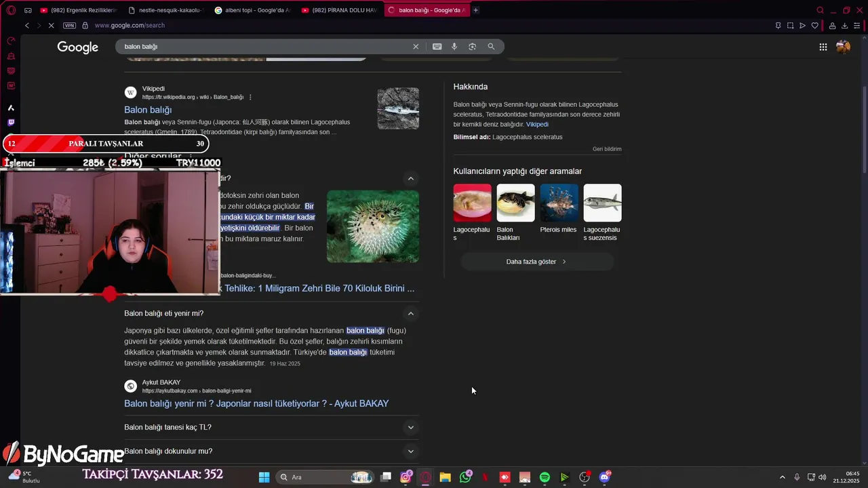Viewport: 868px width, 488px height.
Task: Clear the Google search box text
Action: click(x=416, y=46)
